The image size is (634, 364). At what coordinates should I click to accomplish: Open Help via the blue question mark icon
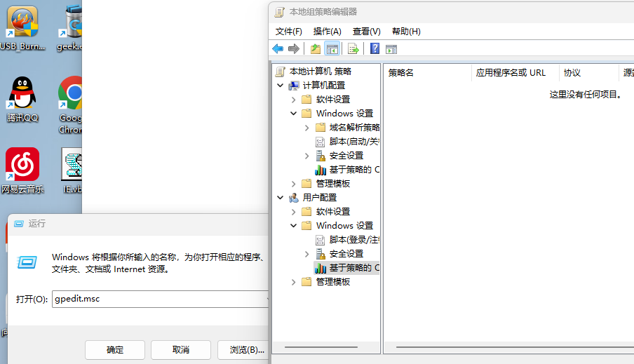coord(375,48)
